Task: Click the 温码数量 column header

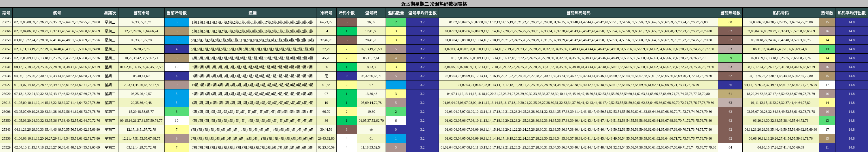Action: click(x=396, y=13)
